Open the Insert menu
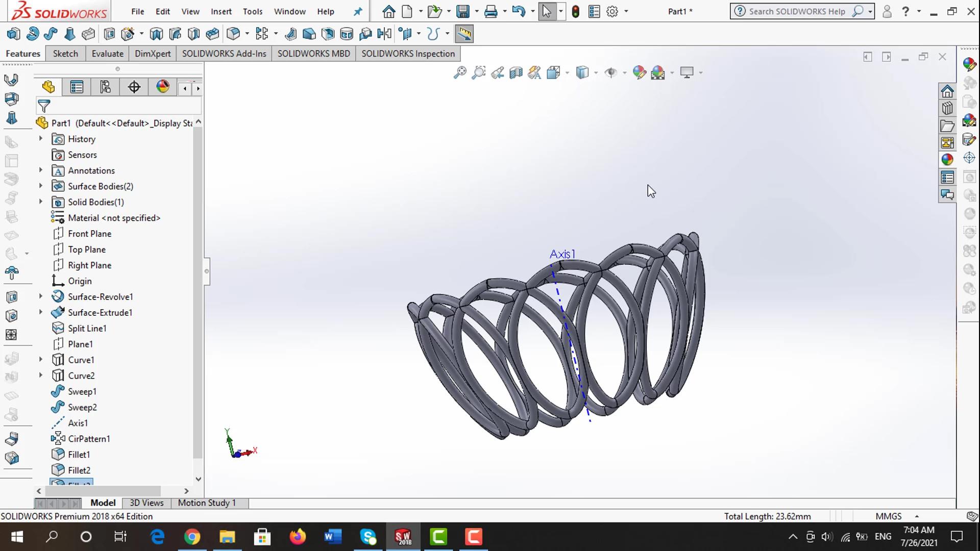This screenshot has height=551, width=980. 220,11
